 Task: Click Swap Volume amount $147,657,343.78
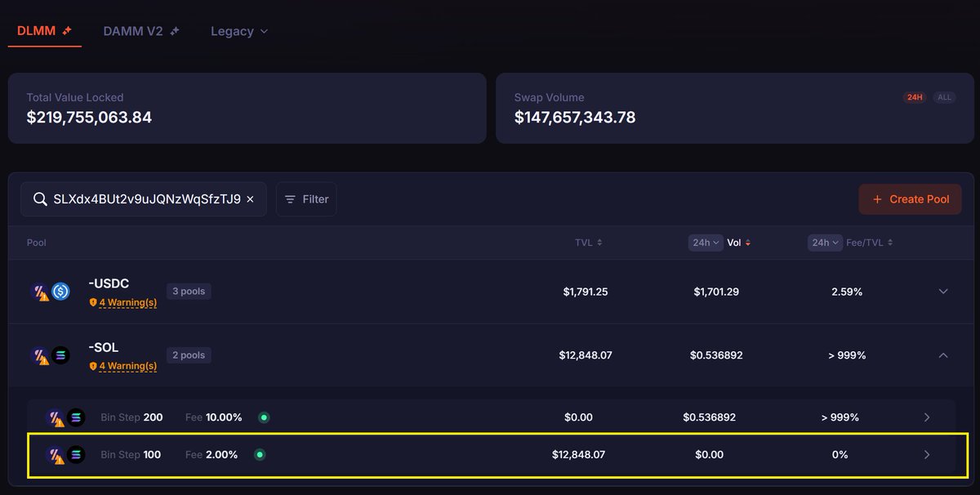pos(575,118)
